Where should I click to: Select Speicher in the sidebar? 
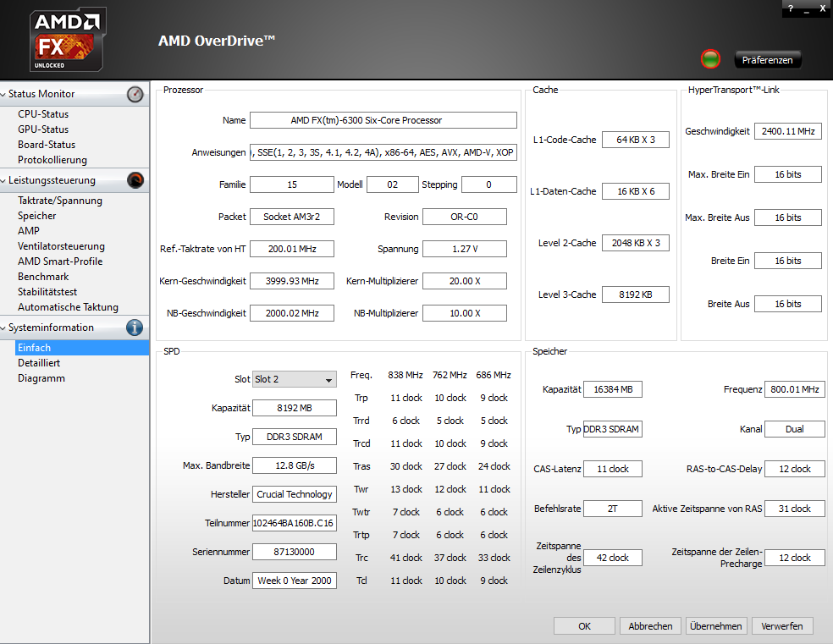[x=36, y=216]
